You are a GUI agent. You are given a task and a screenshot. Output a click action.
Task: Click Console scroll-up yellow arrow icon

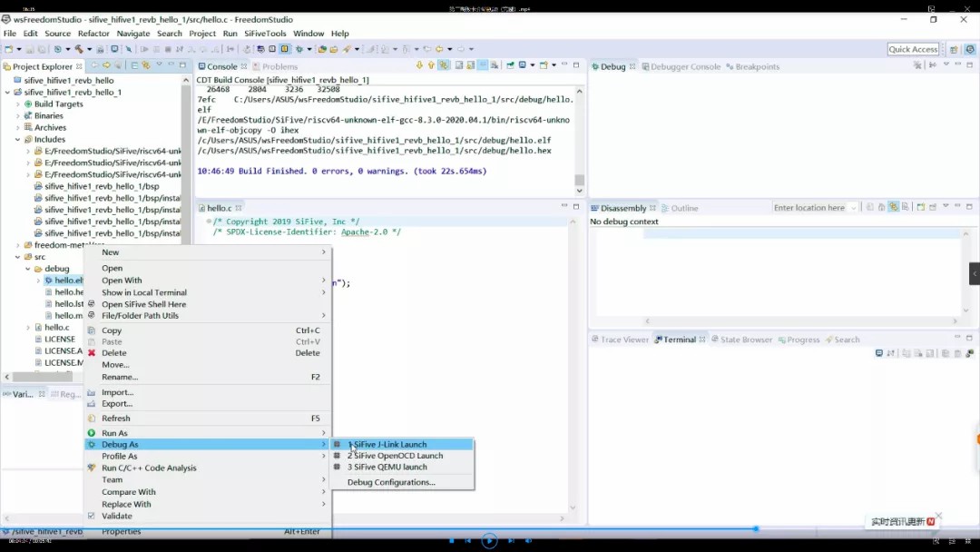431,65
